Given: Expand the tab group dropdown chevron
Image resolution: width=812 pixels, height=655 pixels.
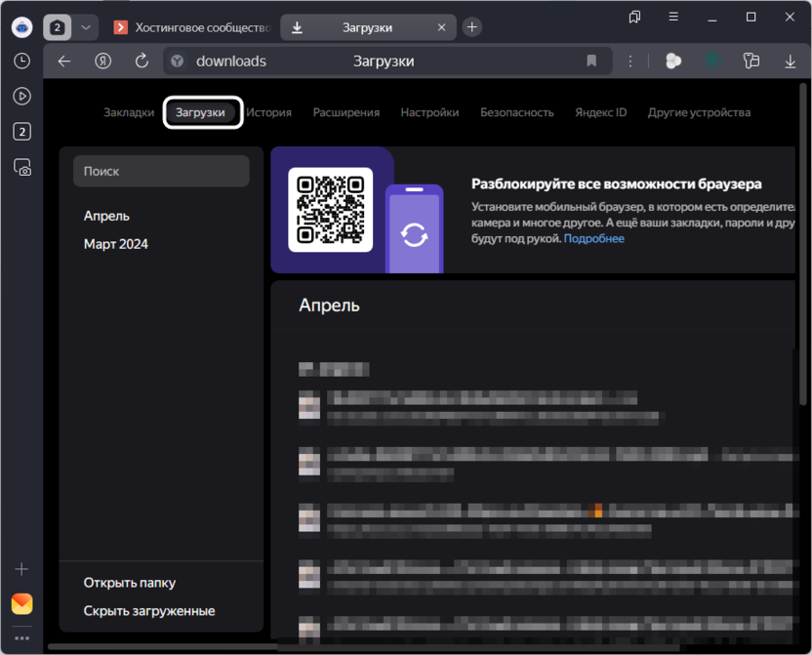Looking at the screenshot, I should tap(86, 27).
